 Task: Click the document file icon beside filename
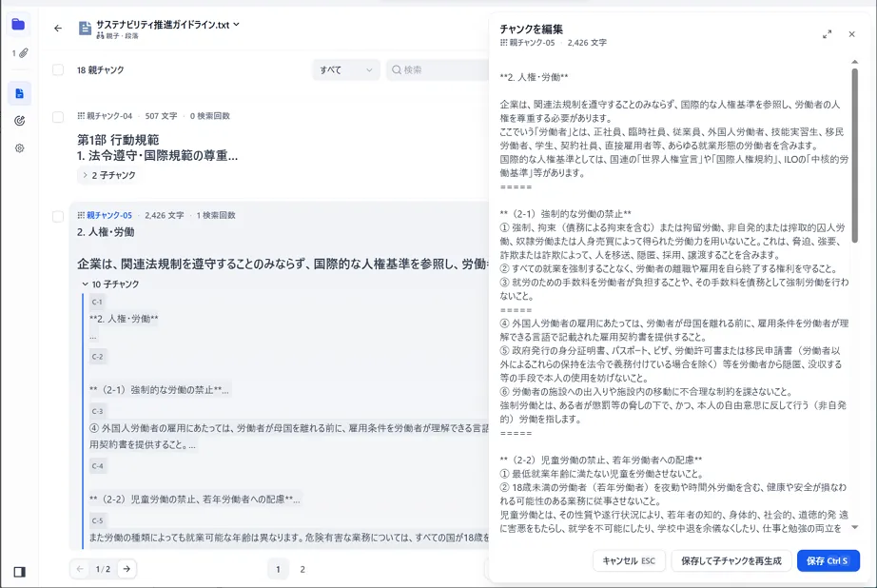click(85, 28)
